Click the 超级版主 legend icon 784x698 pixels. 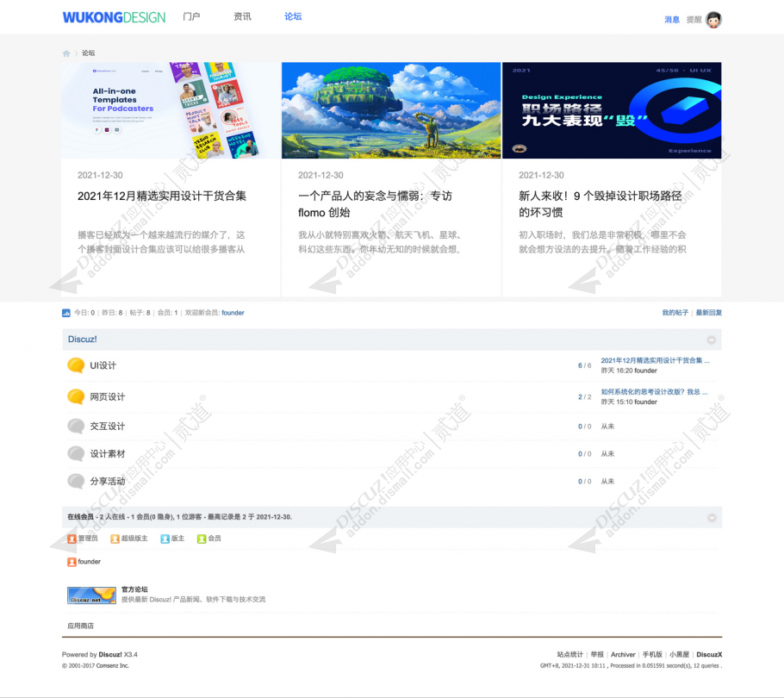pyautogui.click(x=115, y=539)
